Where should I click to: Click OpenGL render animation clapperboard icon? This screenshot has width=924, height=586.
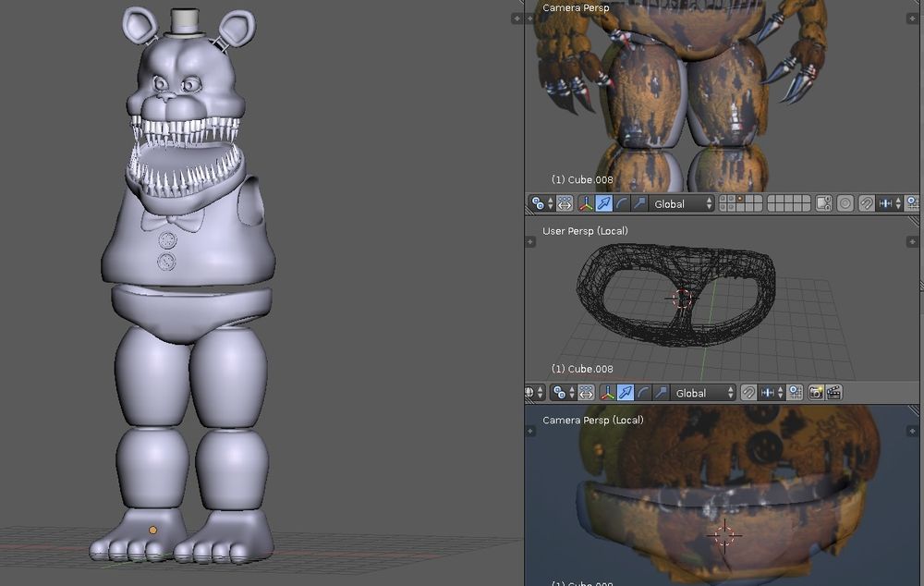833,392
